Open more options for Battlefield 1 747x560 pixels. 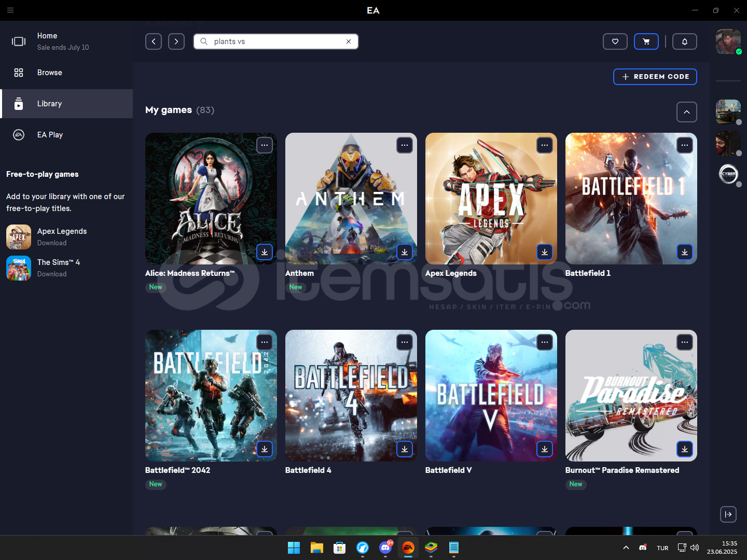tap(685, 145)
